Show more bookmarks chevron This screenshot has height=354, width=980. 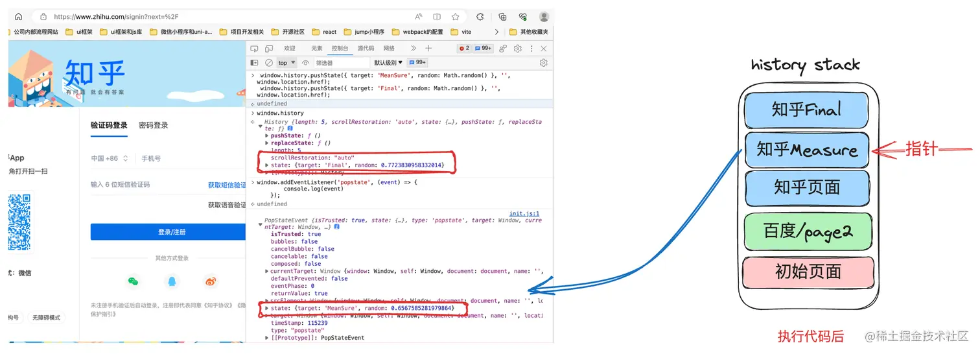pyautogui.click(x=497, y=32)
